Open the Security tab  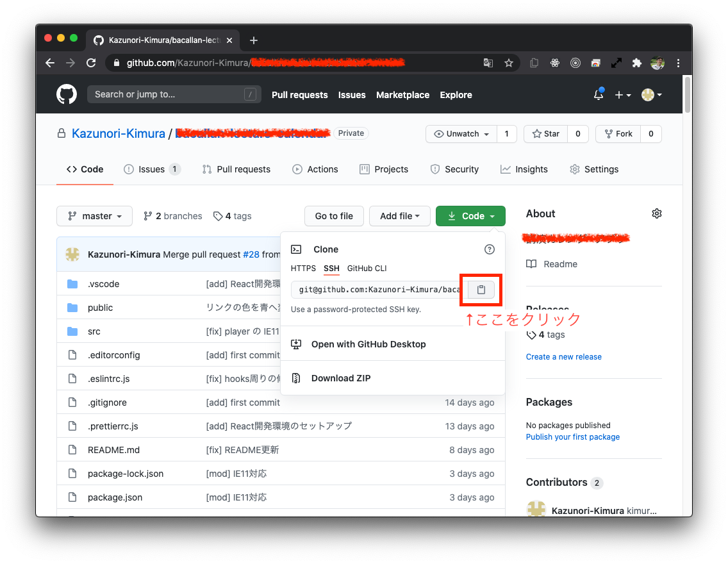tap(454, 169)
